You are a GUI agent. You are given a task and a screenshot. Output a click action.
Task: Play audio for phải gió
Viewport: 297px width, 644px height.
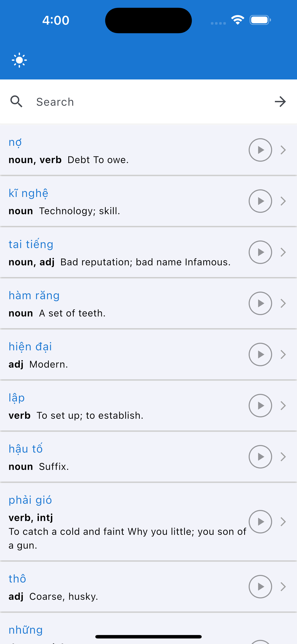[x=260, y=522]
